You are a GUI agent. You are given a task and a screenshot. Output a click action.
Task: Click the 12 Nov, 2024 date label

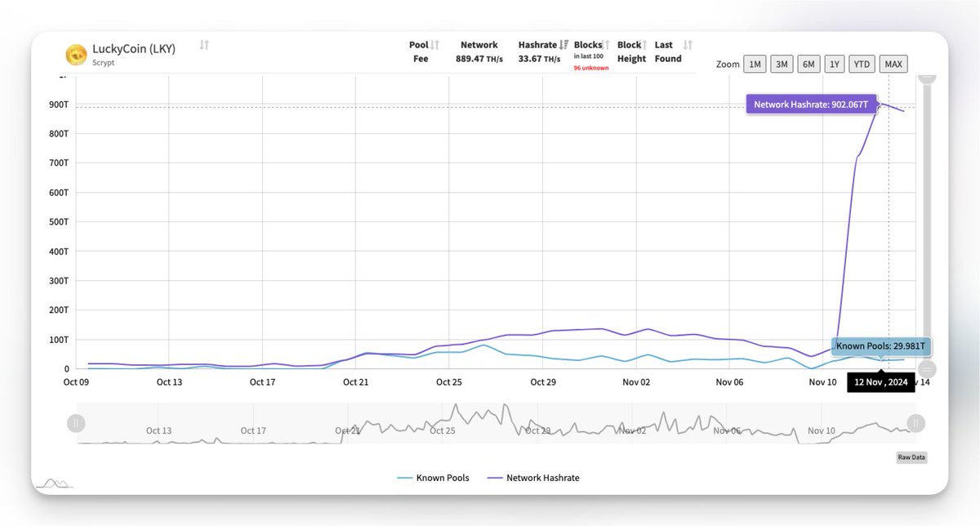tap(880, 382)
